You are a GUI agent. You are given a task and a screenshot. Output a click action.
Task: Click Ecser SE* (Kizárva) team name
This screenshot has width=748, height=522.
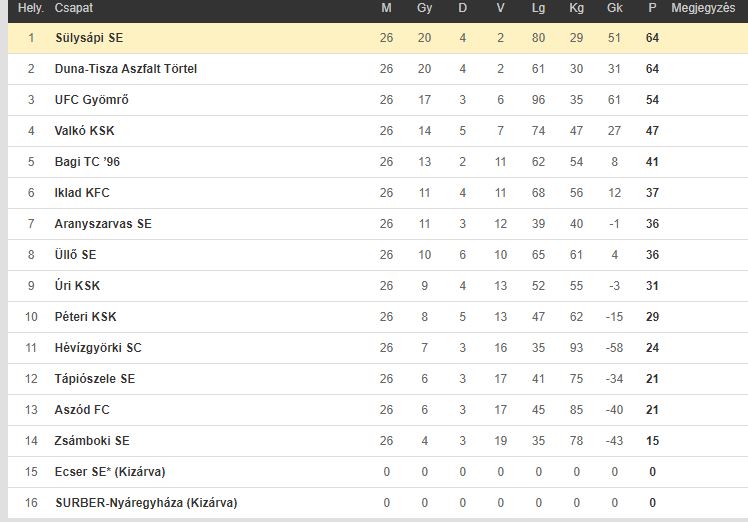pyautogui.click(x=110, y=472)
